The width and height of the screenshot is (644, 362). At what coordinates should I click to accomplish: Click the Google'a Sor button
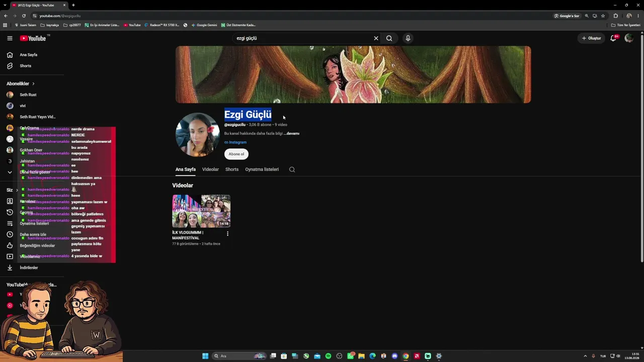[x=567, y=16]
